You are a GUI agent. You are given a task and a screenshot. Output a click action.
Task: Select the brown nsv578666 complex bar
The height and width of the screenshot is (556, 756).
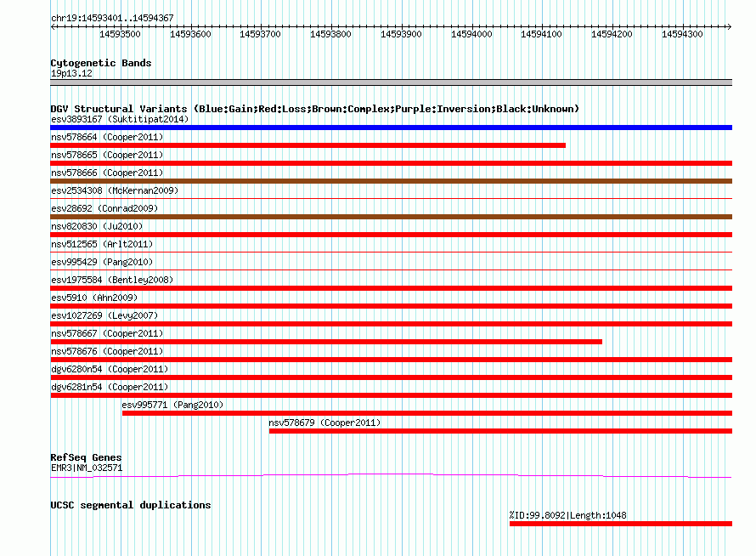pyautogui.click(x=391, y=181)
